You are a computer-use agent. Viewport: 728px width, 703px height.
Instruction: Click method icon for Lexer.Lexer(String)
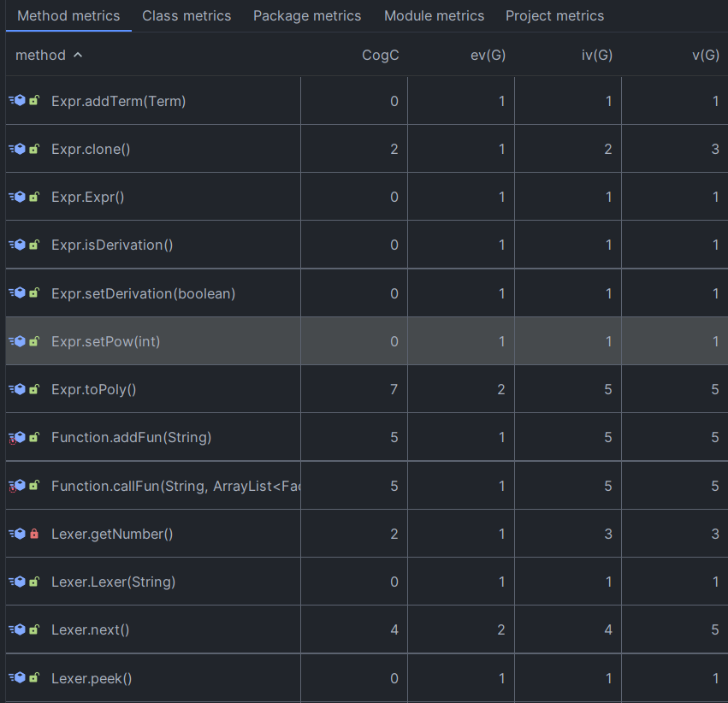pos(17,581)
